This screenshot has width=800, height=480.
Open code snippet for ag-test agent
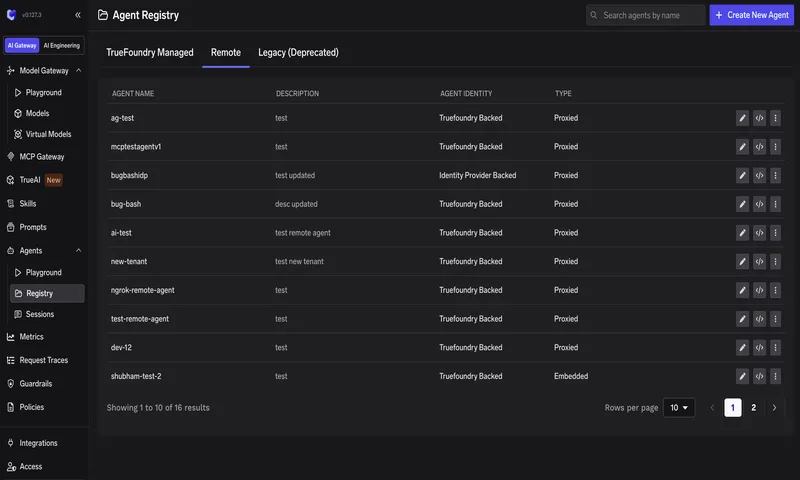click(759, 118)
